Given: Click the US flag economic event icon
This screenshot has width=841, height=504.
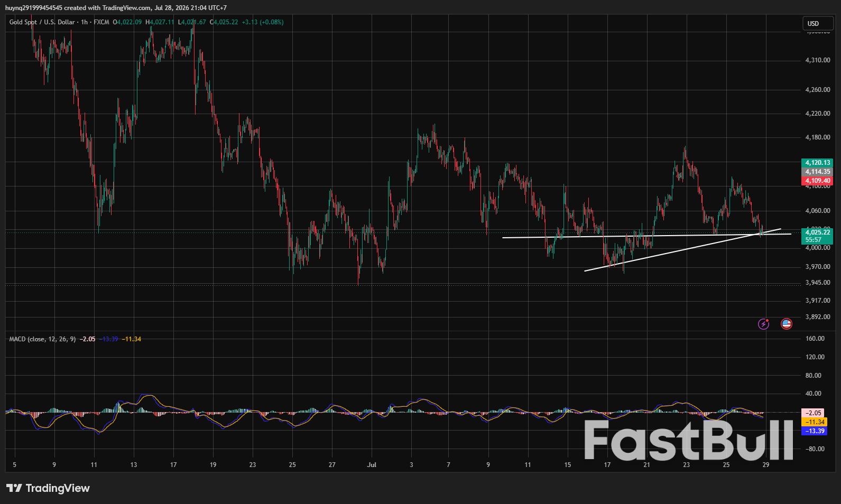Looking at the screenshot, I should pyautogui.click(x=787, y=324).
